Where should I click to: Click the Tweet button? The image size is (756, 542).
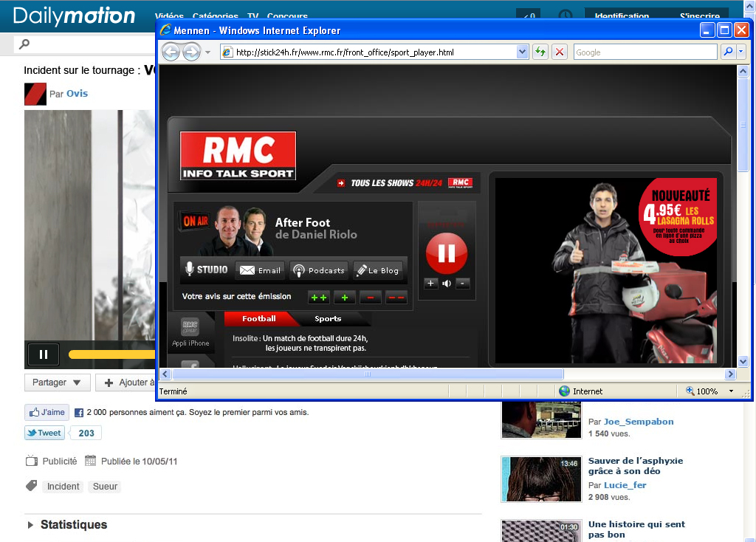coord(44,433)
